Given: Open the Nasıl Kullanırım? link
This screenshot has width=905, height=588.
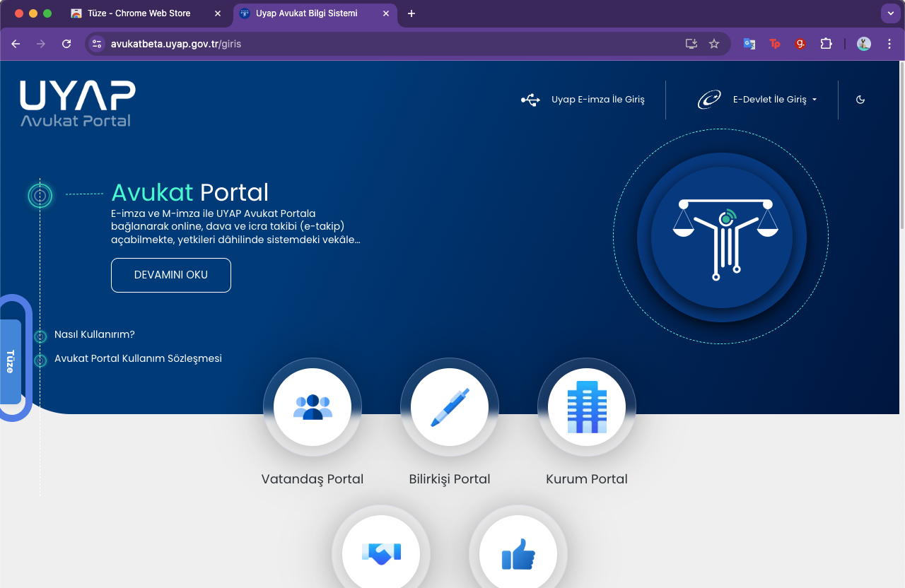Looking at the screenshot, I should click(x=95, y=334).
